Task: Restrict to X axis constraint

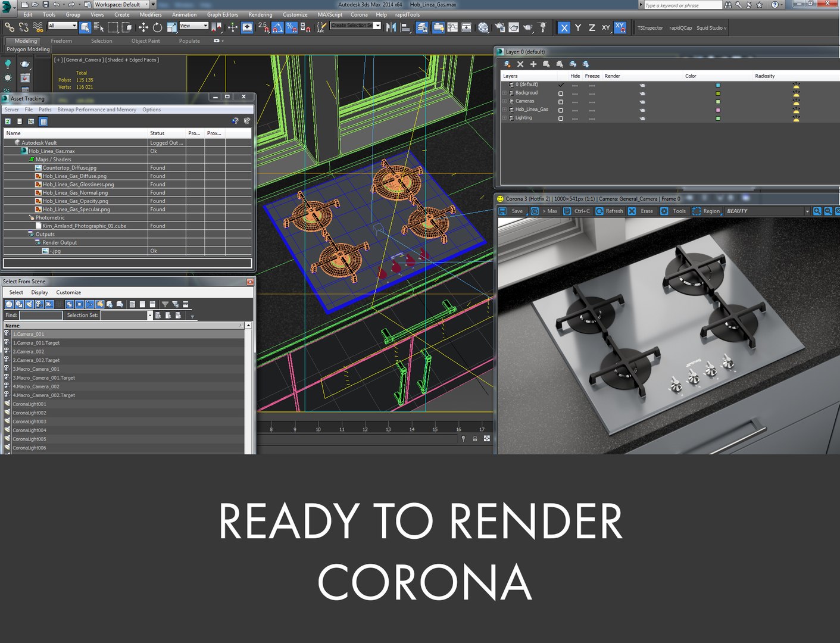Action: (564, 27)
